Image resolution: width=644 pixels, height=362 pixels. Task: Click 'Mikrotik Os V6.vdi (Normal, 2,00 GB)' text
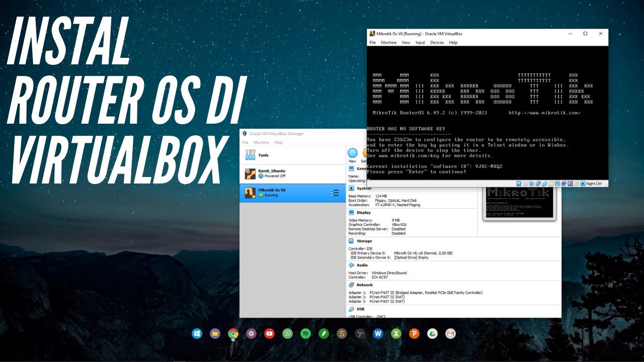click(423, 253)
